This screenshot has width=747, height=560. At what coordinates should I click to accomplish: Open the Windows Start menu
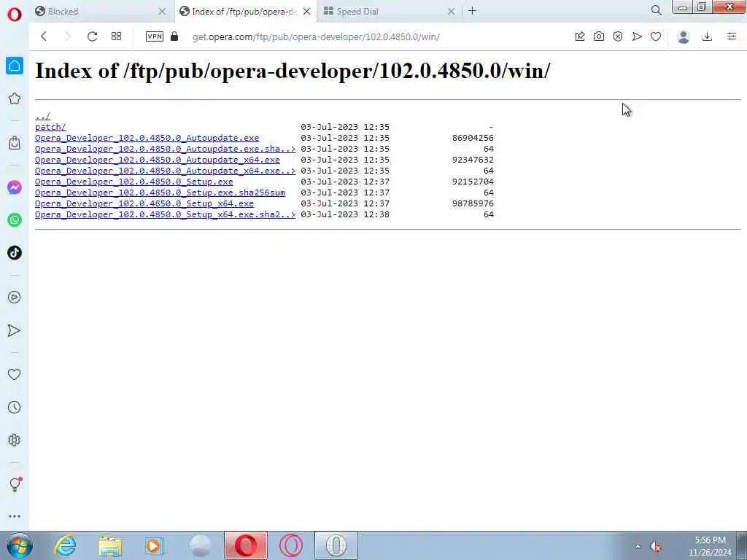[x=20, y=545]
